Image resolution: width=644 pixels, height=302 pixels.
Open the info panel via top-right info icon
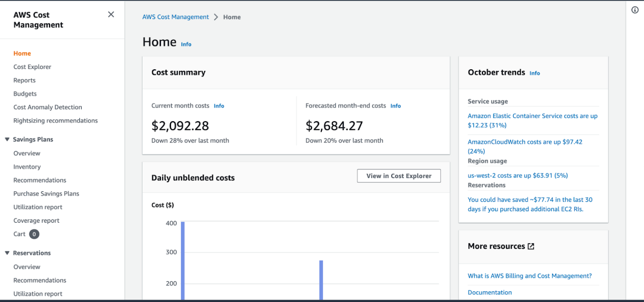point(634,10)
